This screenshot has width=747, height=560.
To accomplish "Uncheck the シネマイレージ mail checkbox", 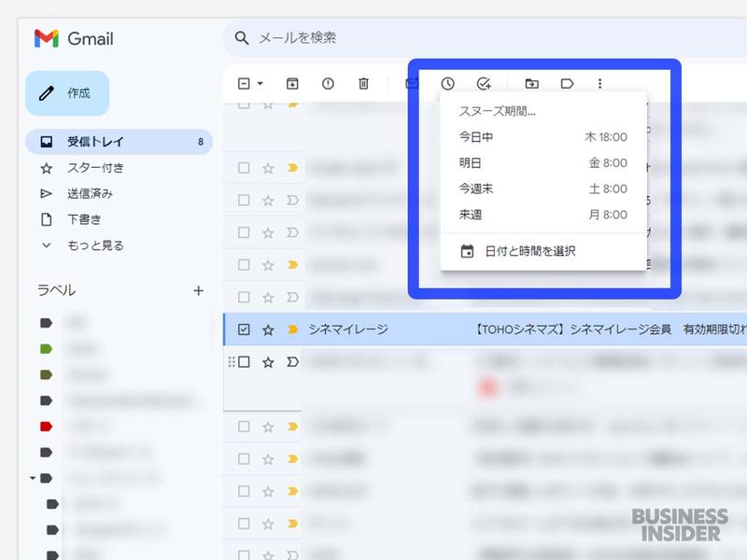I will click(x=244, y=329).
